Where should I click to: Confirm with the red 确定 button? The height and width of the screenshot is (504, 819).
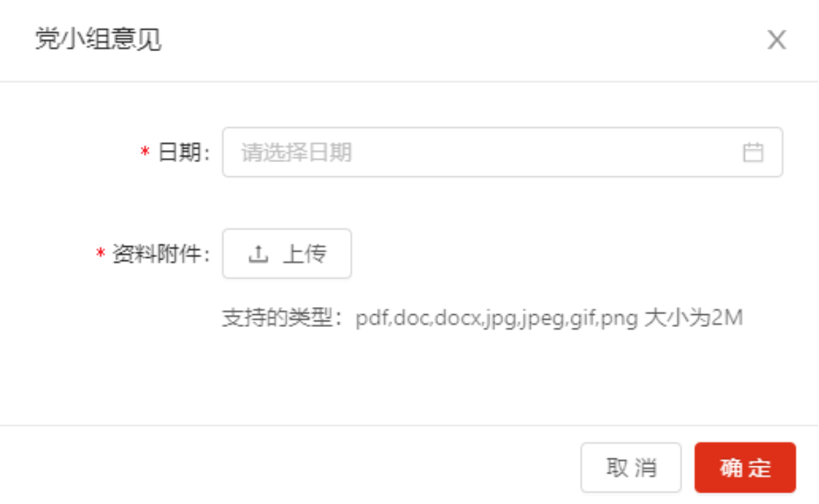click(745, 468)
